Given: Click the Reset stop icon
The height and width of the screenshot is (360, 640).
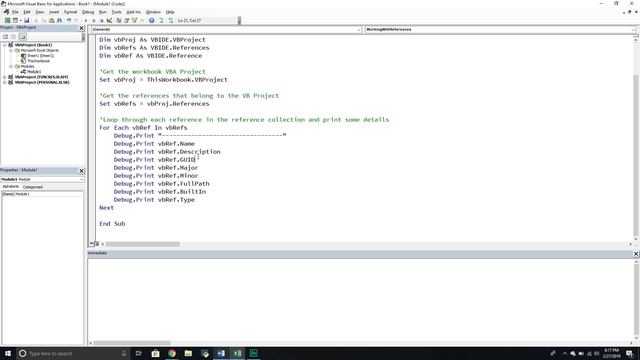Looking at the screenshot, I should click(x=101, y=20).
